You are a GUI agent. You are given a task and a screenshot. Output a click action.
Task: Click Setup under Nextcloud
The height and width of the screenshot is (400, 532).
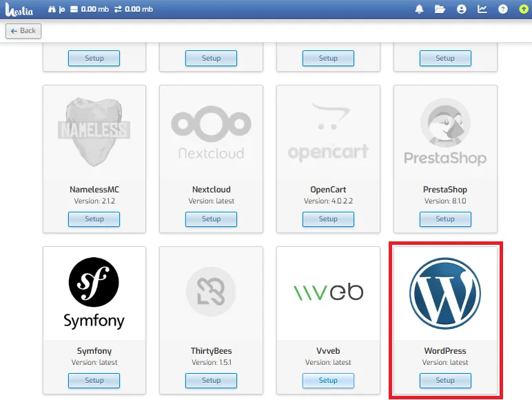coord(211,219)
